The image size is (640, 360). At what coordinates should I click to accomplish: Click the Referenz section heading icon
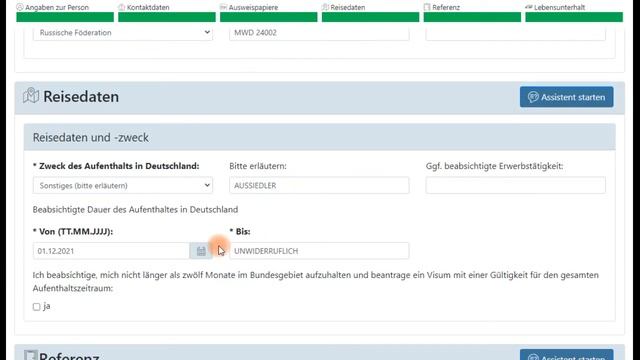[x=31, y=355]
